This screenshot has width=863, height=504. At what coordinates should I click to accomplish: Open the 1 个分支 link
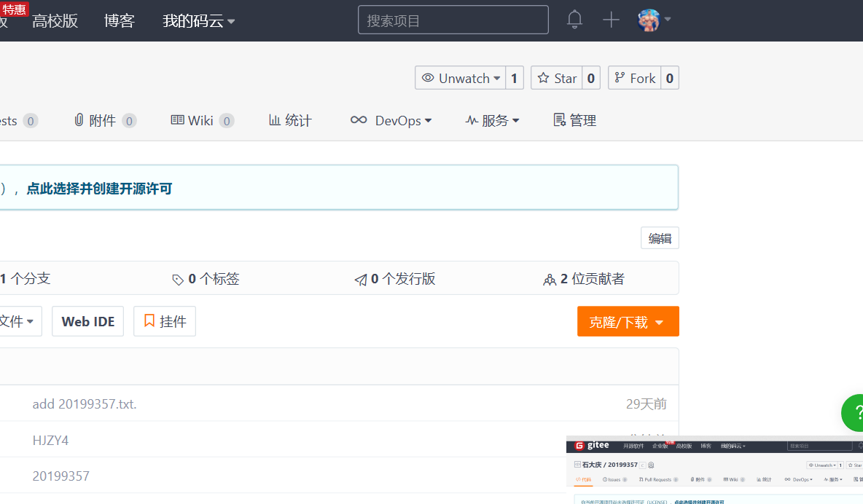(x=26, y=278)
